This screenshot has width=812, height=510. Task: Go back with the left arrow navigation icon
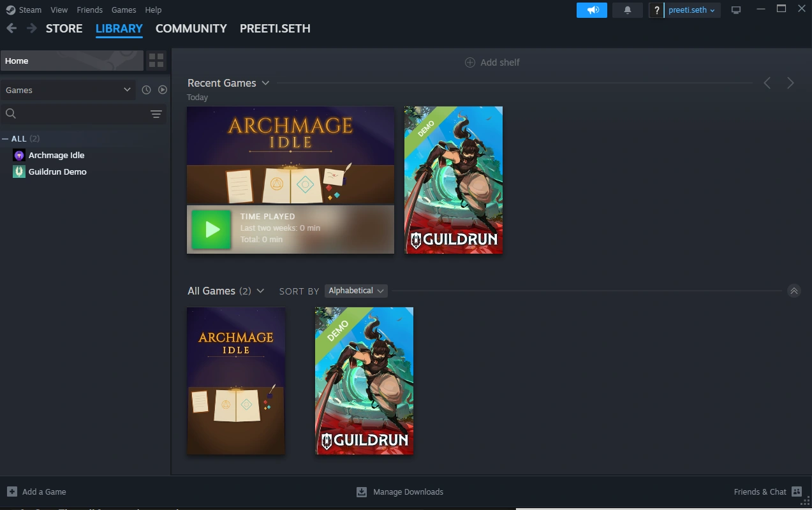pos(11,28)
